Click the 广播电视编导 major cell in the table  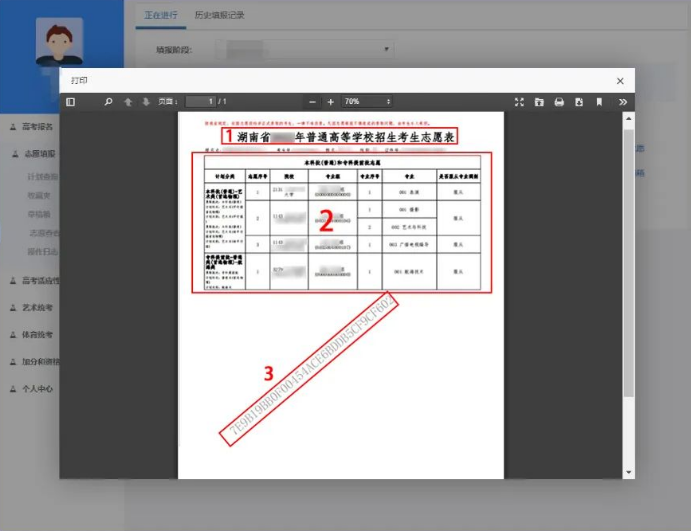pyautogui.click(x=409, y=244)
